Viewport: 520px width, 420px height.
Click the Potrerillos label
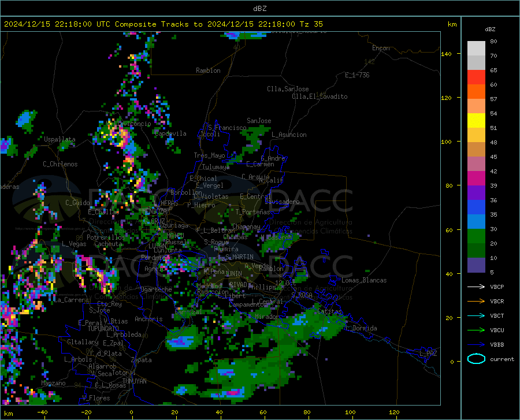106,237
